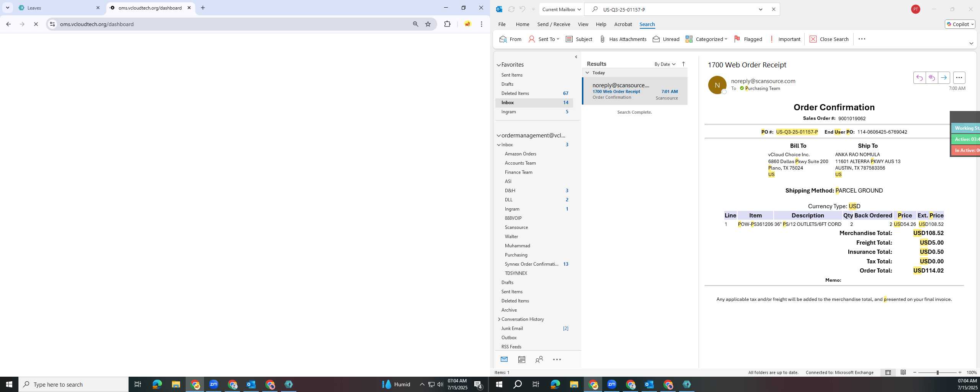
Task: Filter results by Has Attachments
Action: (622, 39)
